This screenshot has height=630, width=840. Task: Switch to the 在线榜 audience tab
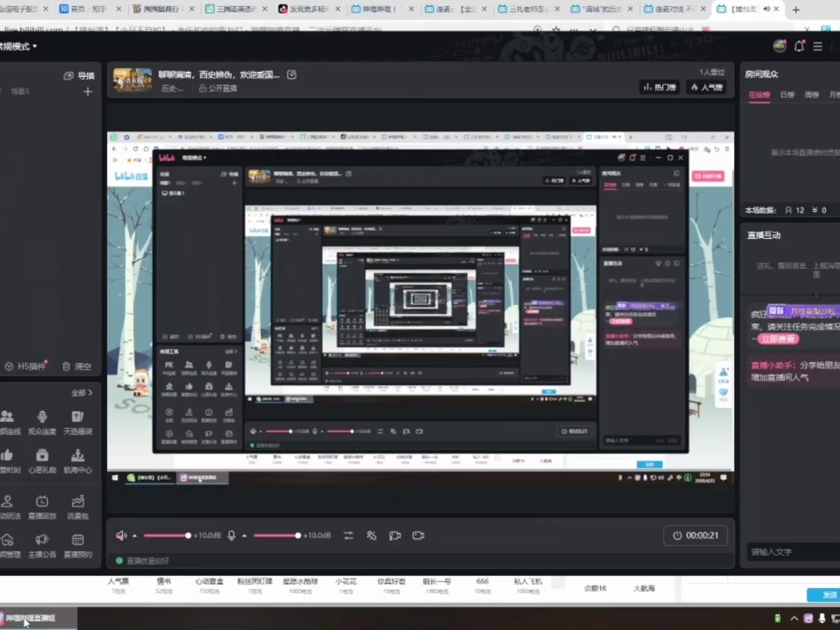[x=759, y=95]
